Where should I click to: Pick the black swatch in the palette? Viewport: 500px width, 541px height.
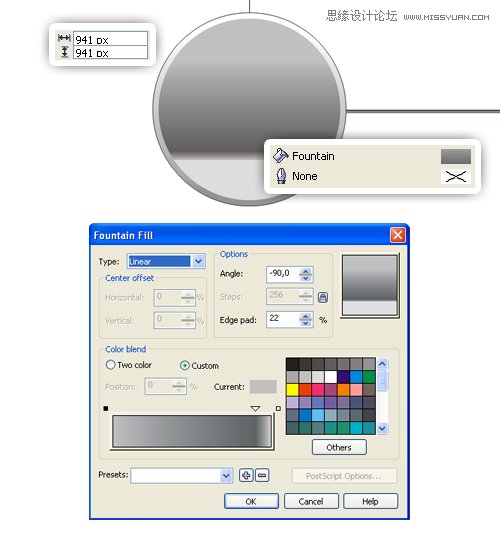[x=292, y=364]
